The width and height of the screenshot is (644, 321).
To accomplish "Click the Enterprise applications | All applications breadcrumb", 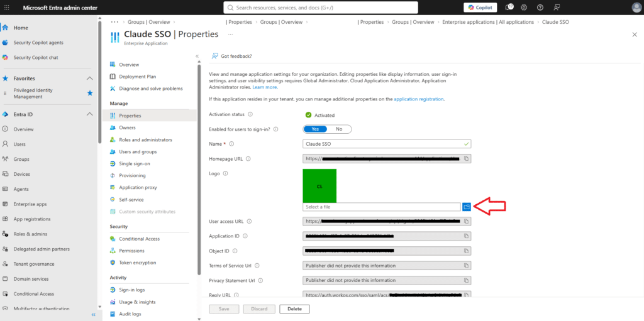I will [x=488, y=22].
